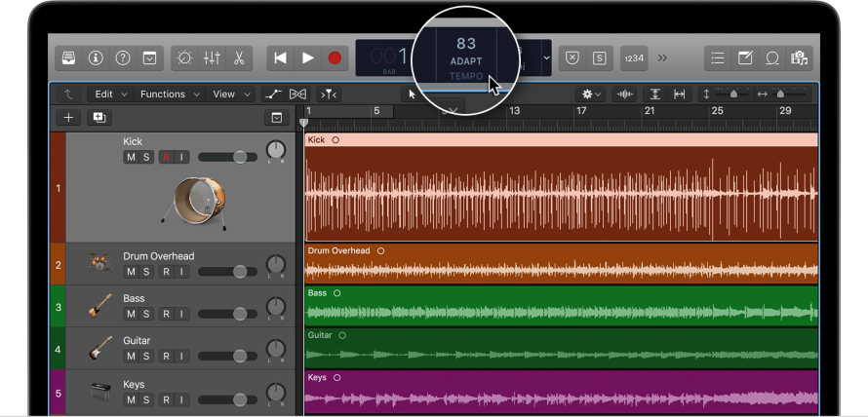
Task: Add a new track with plus button
Action: [x=68, y=117]
